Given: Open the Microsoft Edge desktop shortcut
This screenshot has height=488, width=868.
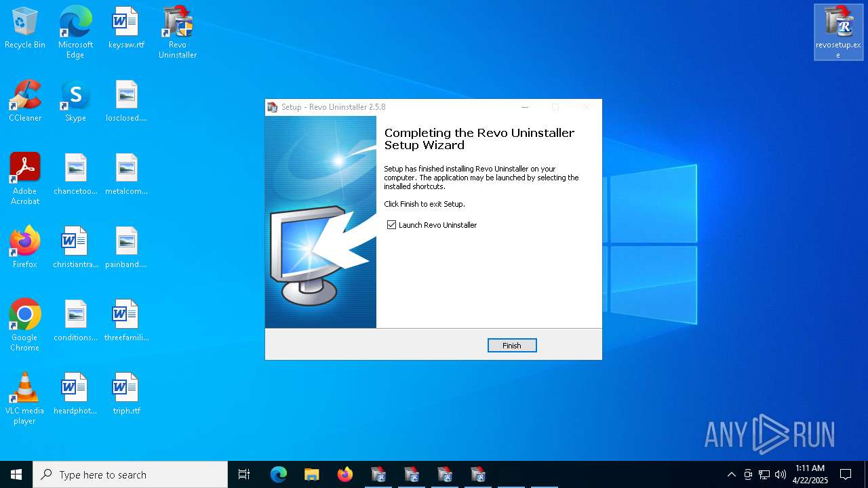Looking at the screenshot, I should [75, 33].
